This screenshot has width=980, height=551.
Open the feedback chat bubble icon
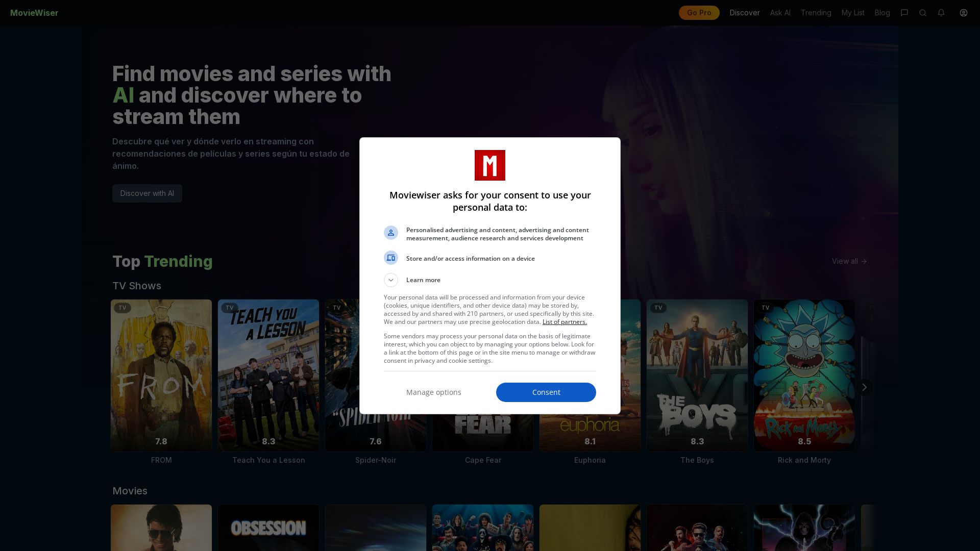(904, 13)
